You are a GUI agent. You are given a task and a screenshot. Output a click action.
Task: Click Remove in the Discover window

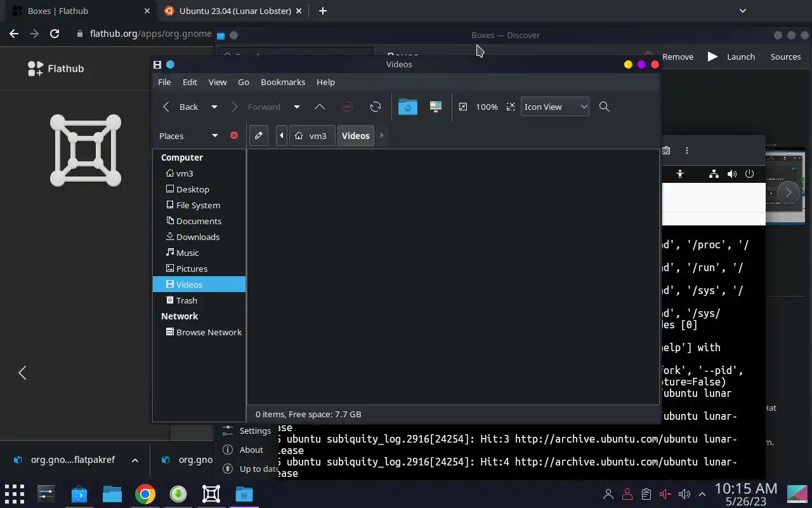click(x=670, y=57)
